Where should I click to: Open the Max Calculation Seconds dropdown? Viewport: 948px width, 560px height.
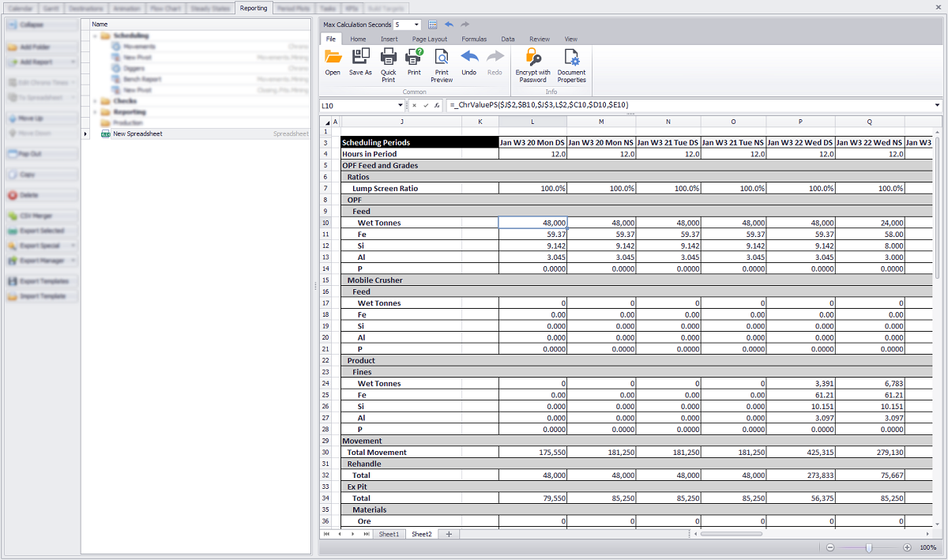click(416, 24)
